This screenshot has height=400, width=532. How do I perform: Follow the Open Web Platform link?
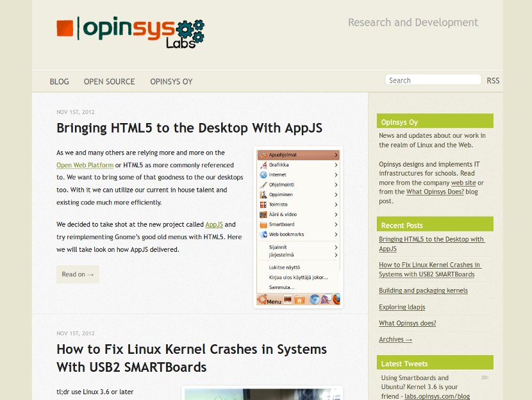[x=85, y=165]
